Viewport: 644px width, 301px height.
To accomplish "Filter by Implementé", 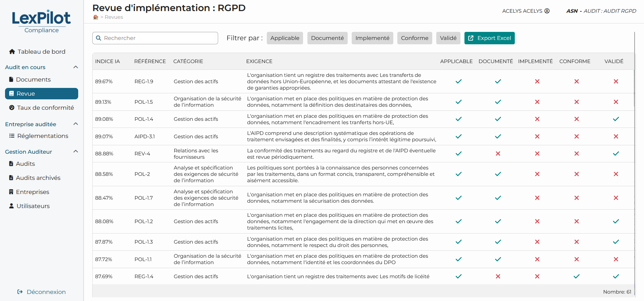I will (373, 38).
